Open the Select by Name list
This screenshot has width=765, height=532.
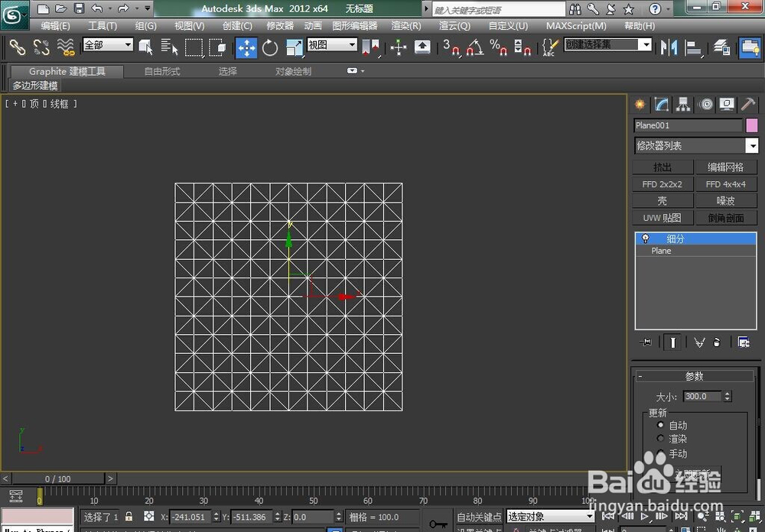(x=169, y=47)
